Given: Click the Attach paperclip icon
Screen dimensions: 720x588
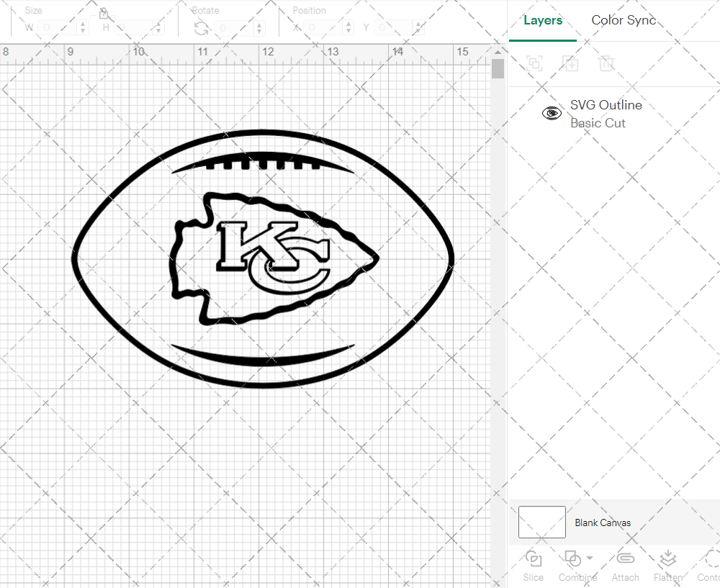Looking at the screenshot, I should (x=626, y=559).
